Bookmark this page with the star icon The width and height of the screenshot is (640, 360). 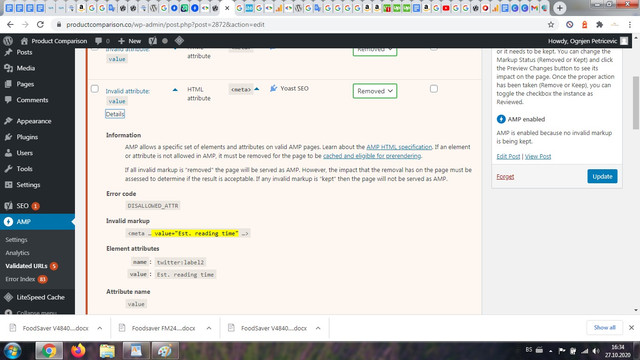551,24
